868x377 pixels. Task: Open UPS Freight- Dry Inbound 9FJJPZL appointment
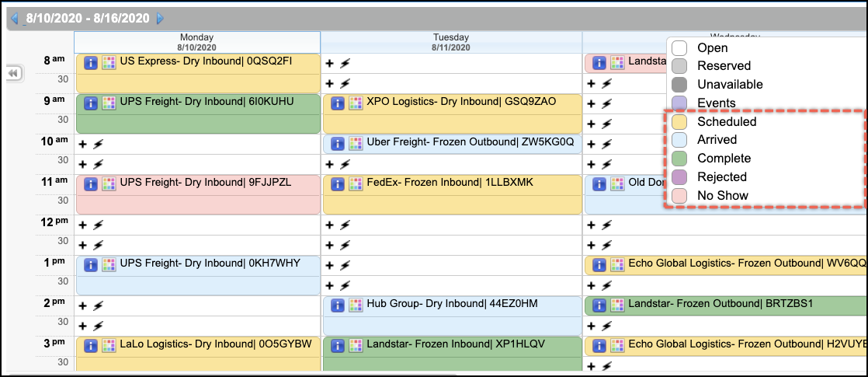point(198,194)
